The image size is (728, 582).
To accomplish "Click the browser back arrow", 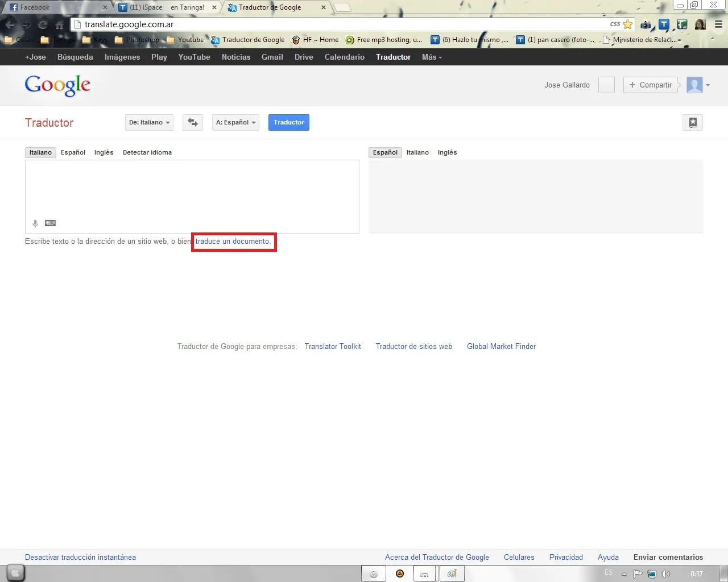I will pos(10,24).
